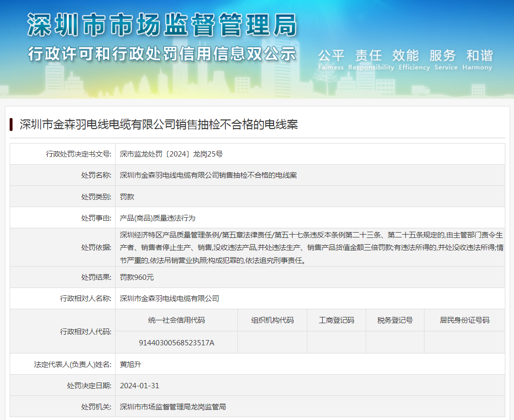
Task: Click the 行政相对人代码 label
Action: point(86,332)
